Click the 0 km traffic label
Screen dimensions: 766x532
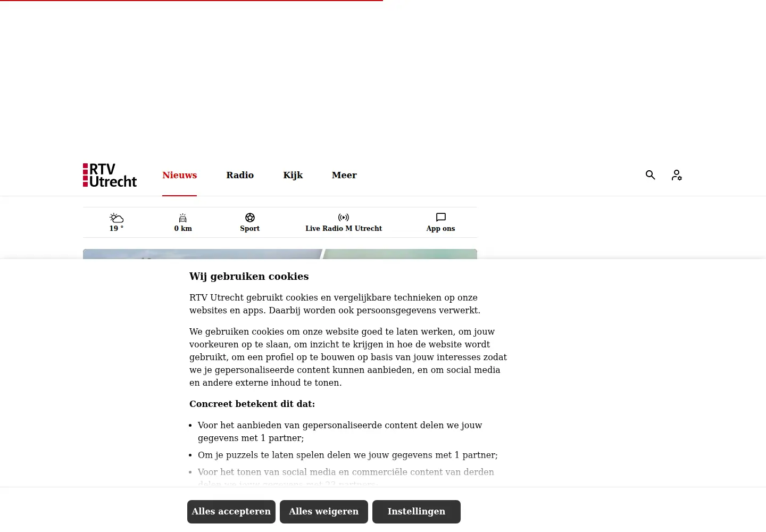[183, 228]
